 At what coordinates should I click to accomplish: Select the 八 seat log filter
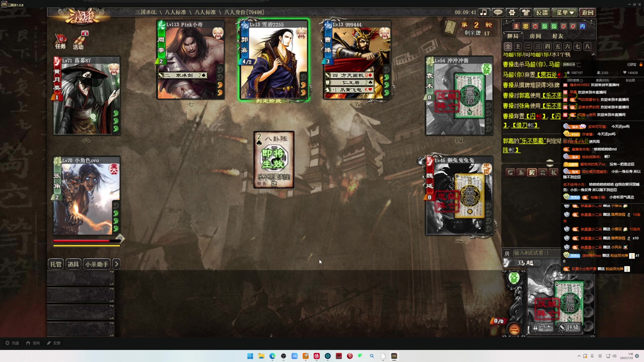pyautogui.click(x=587, y=47)
